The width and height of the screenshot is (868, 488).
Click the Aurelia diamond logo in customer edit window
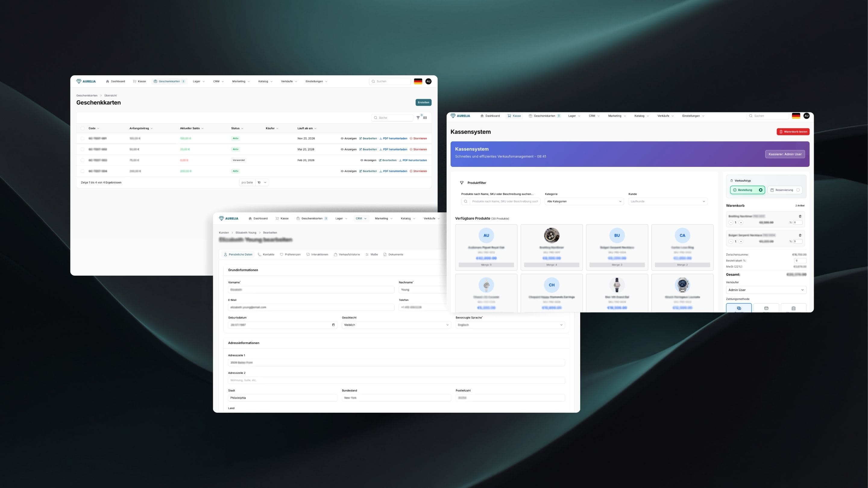coord(222,219)
